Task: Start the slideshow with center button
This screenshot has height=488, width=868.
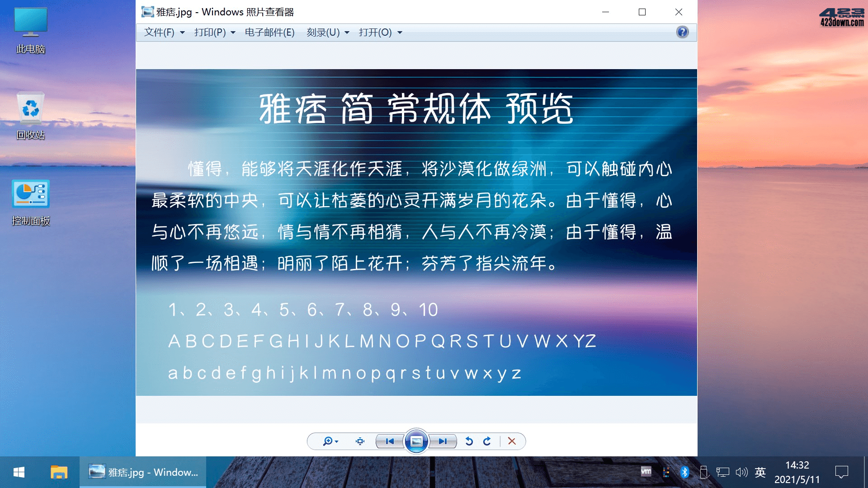Action: [416, 441]
